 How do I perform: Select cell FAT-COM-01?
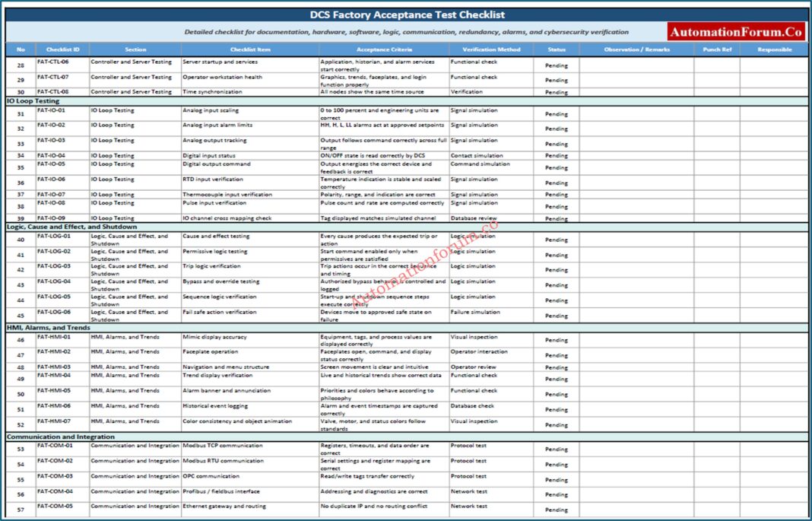(62, 449)
